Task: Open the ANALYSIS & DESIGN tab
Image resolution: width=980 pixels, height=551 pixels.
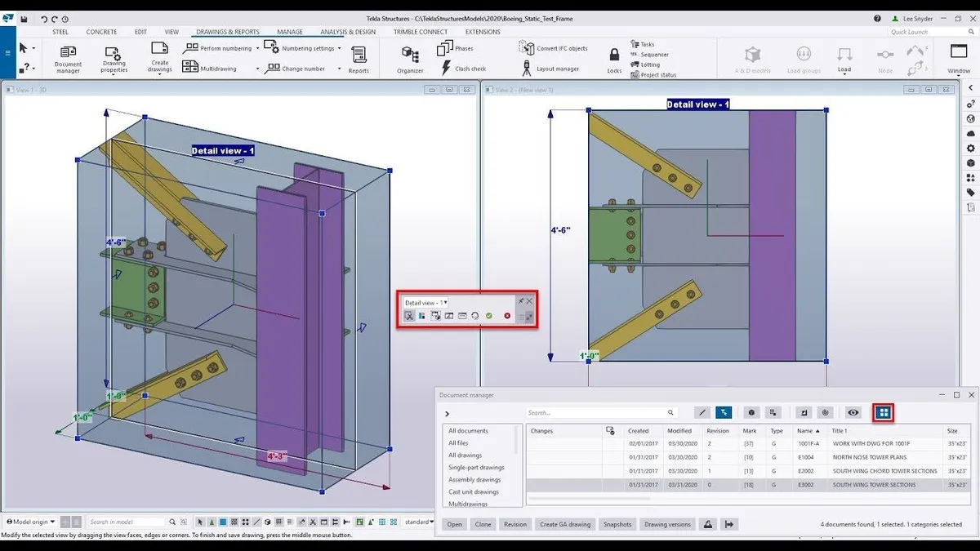Action: point(348,32)
